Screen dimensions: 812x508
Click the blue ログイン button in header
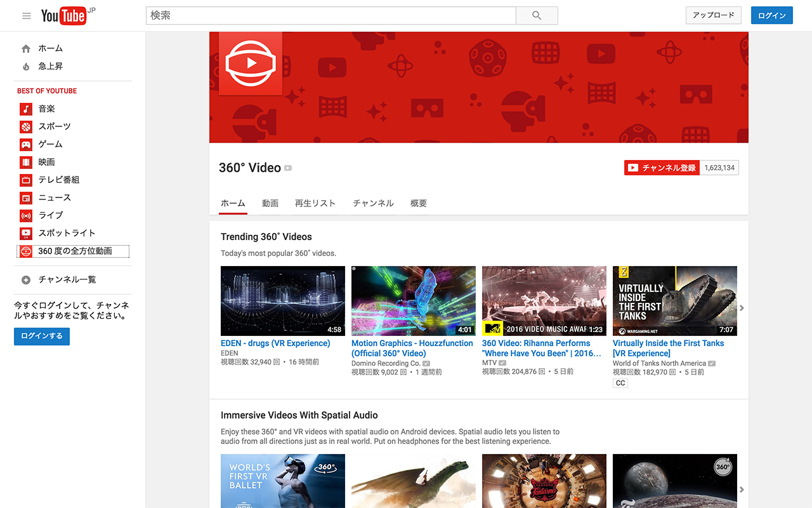point(771,16)
